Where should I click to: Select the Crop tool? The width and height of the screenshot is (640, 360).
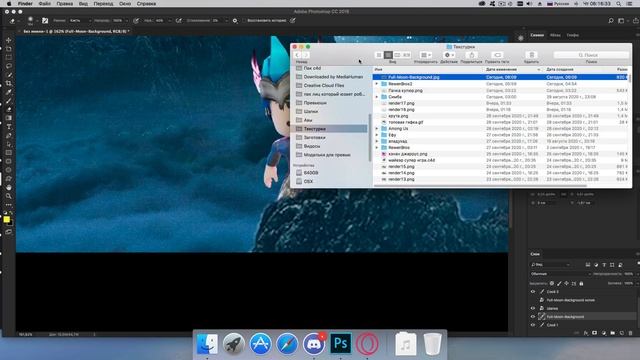[9, 83]
